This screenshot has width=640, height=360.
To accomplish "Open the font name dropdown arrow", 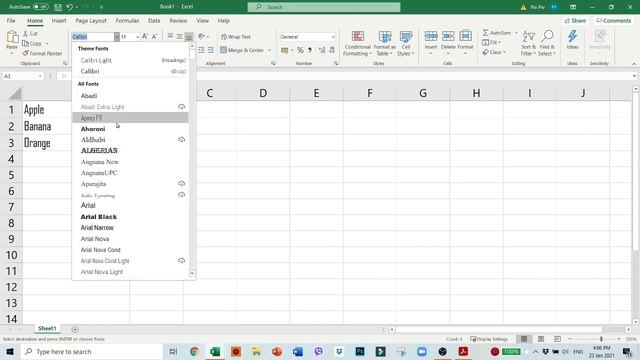I will (117, 37).
